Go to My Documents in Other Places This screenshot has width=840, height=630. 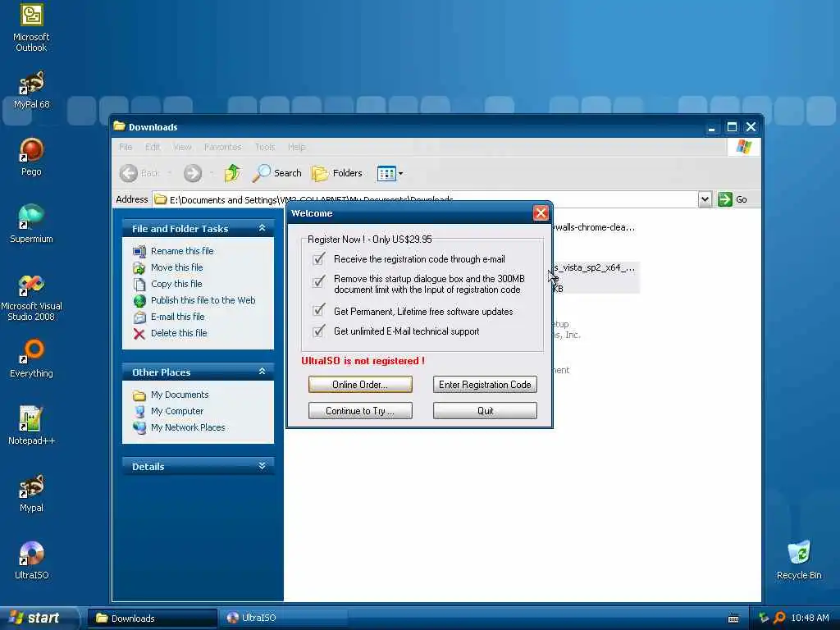[x=180, y=395]
